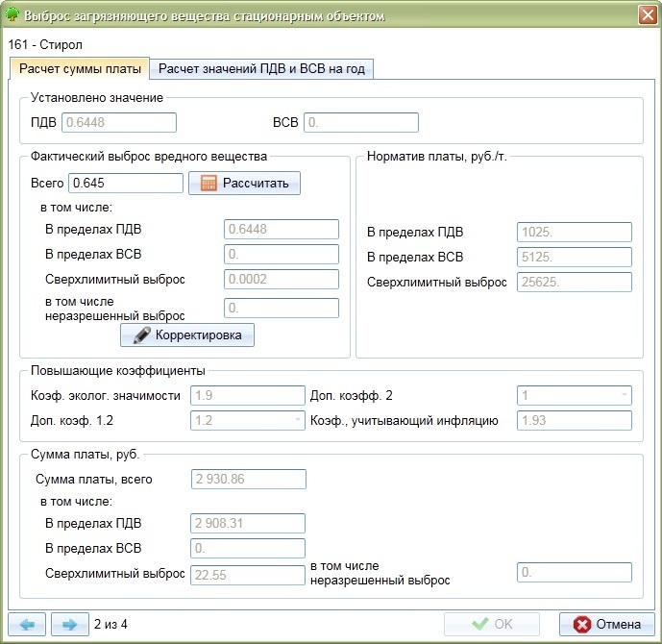The height and width of the screenshot is (644, 662).
Task: Click the green checkmark OK icon
Action: (480, 624)
